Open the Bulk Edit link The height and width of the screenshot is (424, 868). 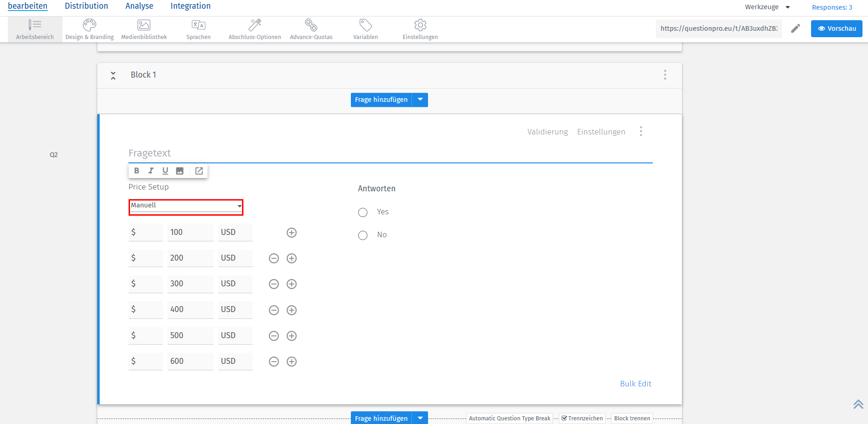(x=636, y=384)
